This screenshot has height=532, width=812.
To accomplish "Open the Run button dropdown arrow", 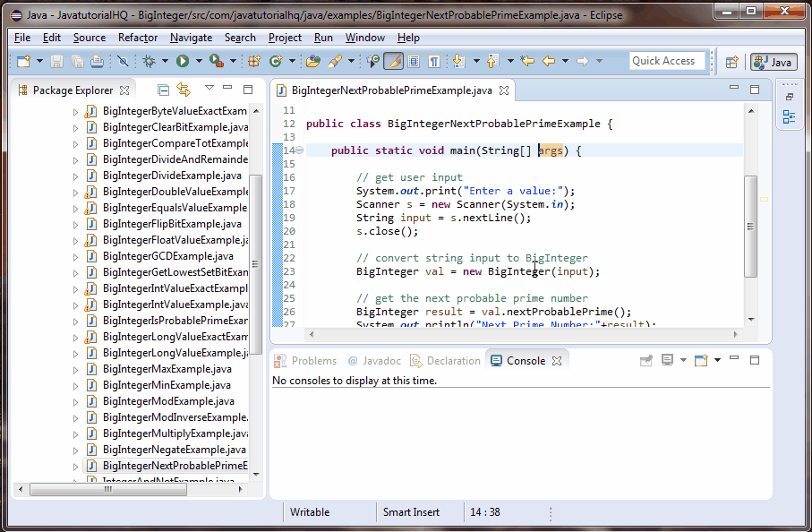I will (x=198, y=63).
